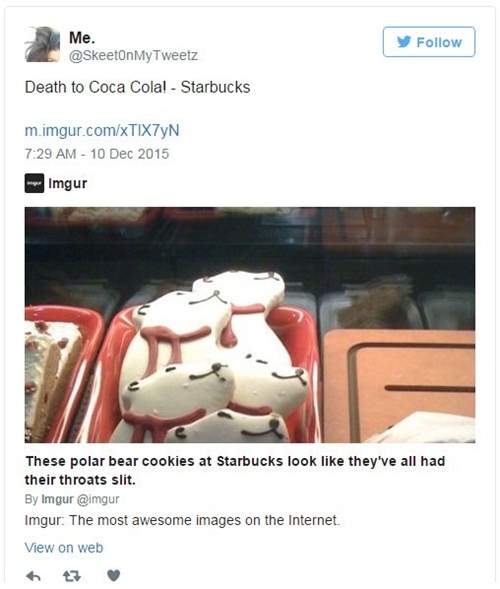Viewport: 500px width, 589px height.
Task: Click the Imgur source label
Action: 68,183
